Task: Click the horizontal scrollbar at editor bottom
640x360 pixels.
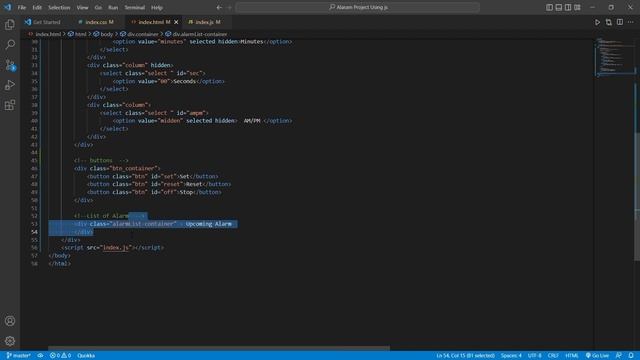Action: (x=219, y=349)
